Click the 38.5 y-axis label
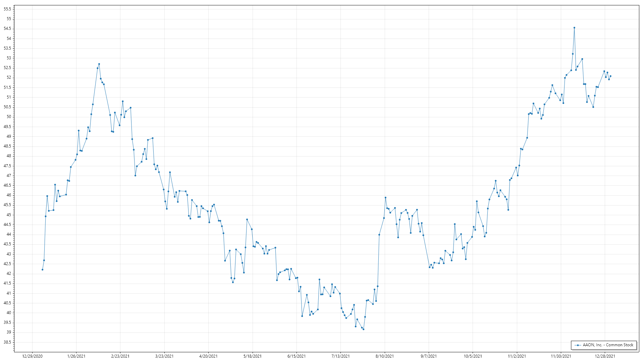 click(7, 342)
